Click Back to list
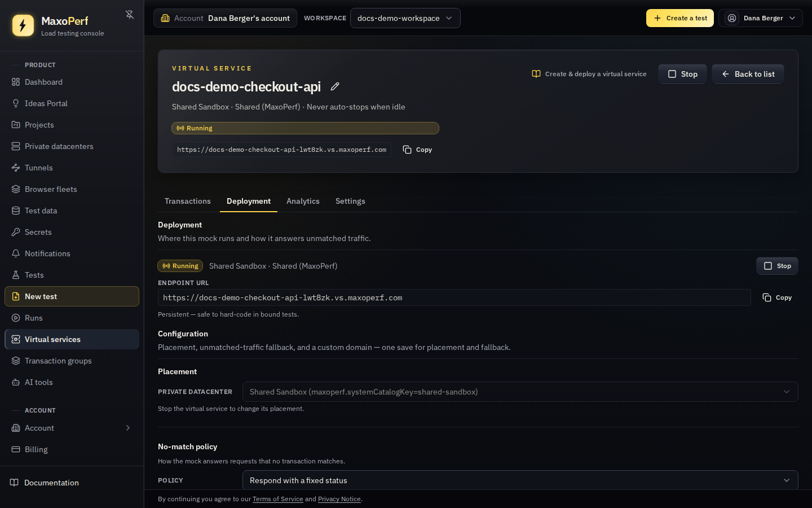The height and width of the screenshot is (508, 812). coord(748,74)
